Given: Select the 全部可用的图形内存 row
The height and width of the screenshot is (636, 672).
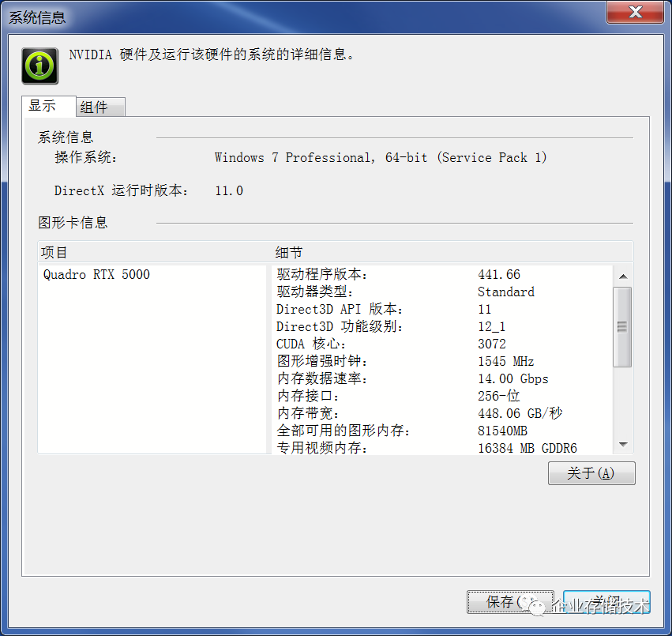Looking at the screenshot, I should pyautogui.click(x=441, y=431).
